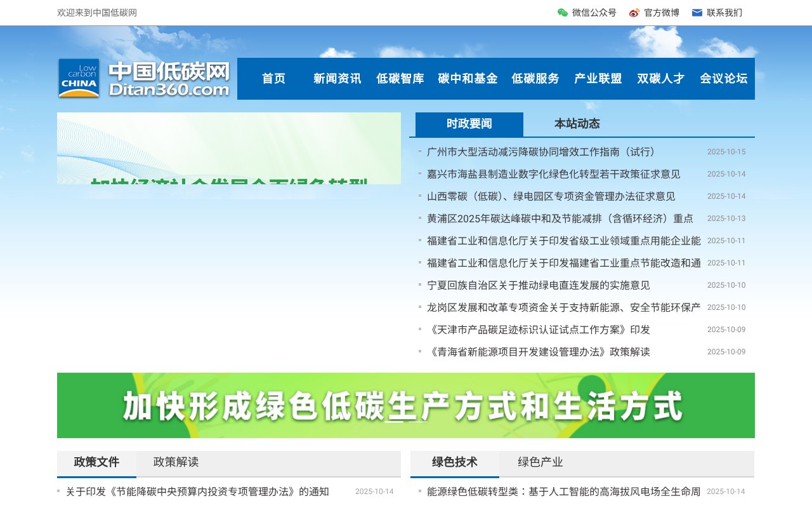The image size is (812, 508).
Task: Open the 新闻资讯 menu item
Action: coord(337,78)
